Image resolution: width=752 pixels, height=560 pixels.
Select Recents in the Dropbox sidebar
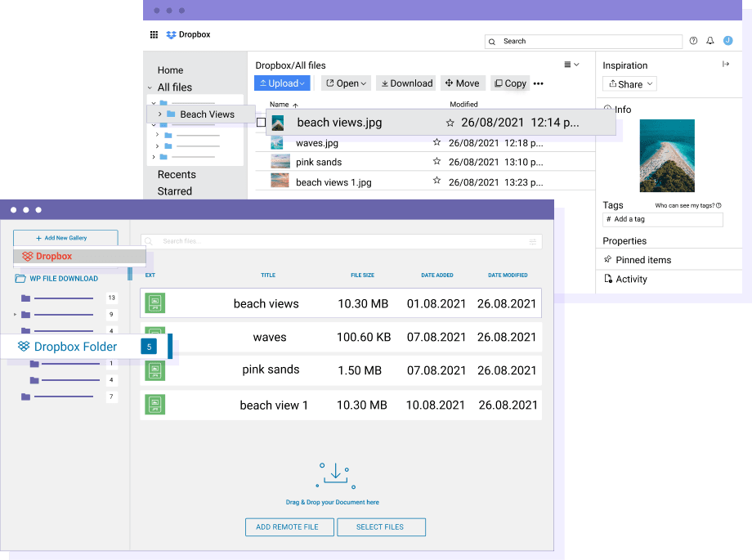click(178, 174)
